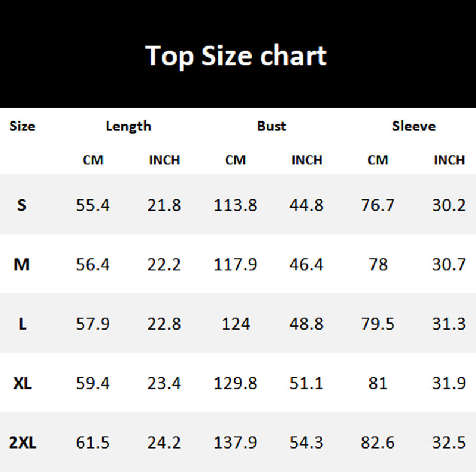Click the 113.8 bust value cell

(x=236, y=205)
